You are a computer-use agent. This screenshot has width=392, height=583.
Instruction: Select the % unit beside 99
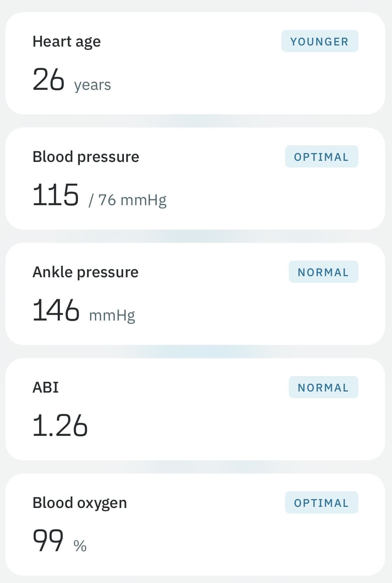pos(80,546)
